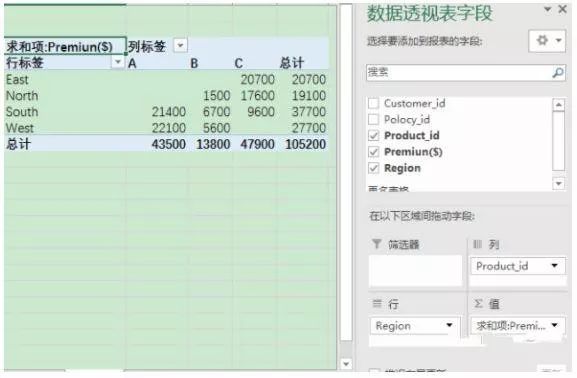This screenshot has height=378, width=577.
Task: Check the Customer_id field checkbox
Action: (374, 103)
